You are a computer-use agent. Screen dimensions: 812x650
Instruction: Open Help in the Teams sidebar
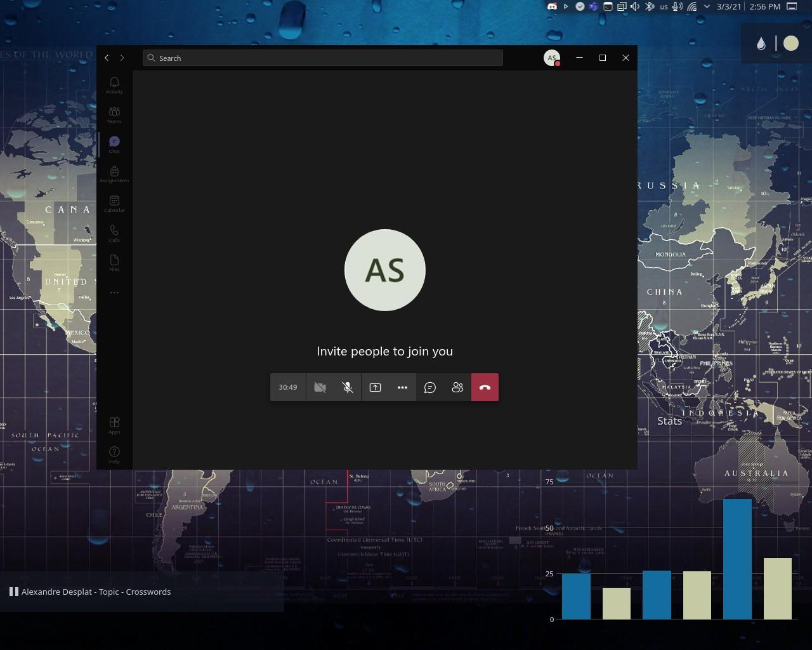[x=114, y=455]
